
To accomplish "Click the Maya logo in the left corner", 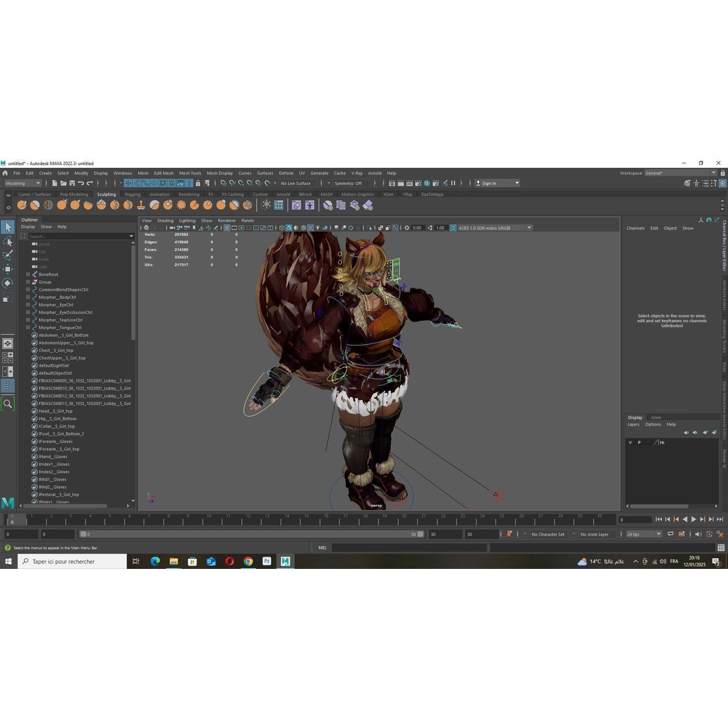I will [8, 502].
